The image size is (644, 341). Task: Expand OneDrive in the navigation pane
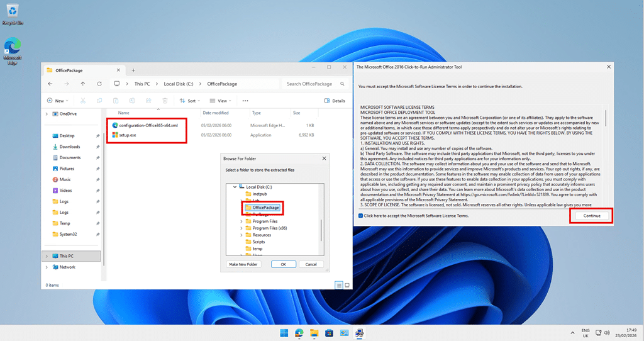point(47,114)
